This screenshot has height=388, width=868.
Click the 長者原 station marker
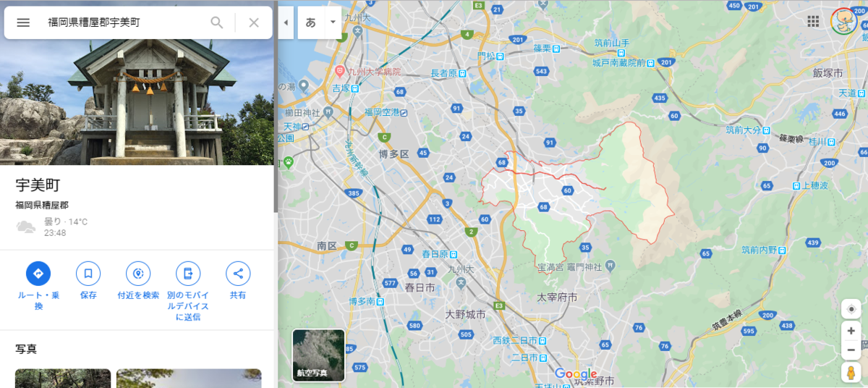coord(461,73)
